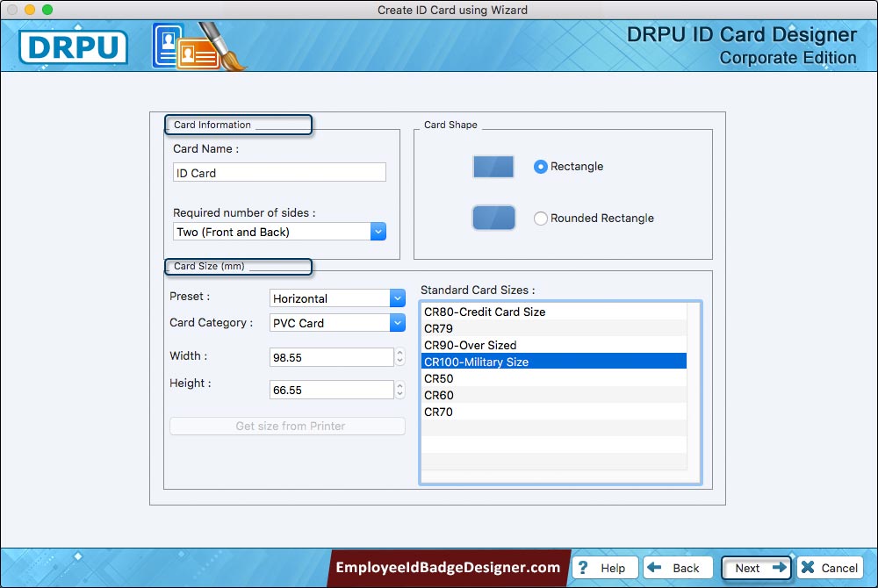This screenshot has width=878, height=588.
Task: Click the rectangle shape preview swatch
Action: click(x=493, y=167)
